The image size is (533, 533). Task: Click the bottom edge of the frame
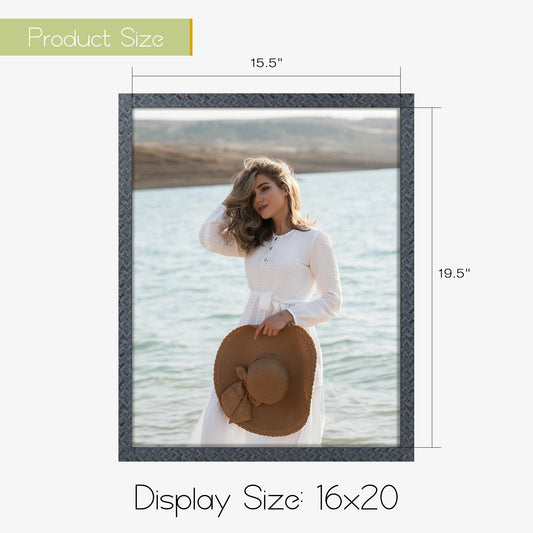[266, 454]
